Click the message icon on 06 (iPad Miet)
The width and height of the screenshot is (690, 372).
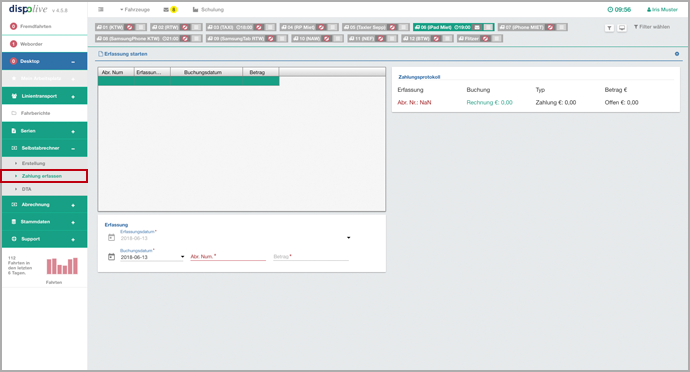477,27
